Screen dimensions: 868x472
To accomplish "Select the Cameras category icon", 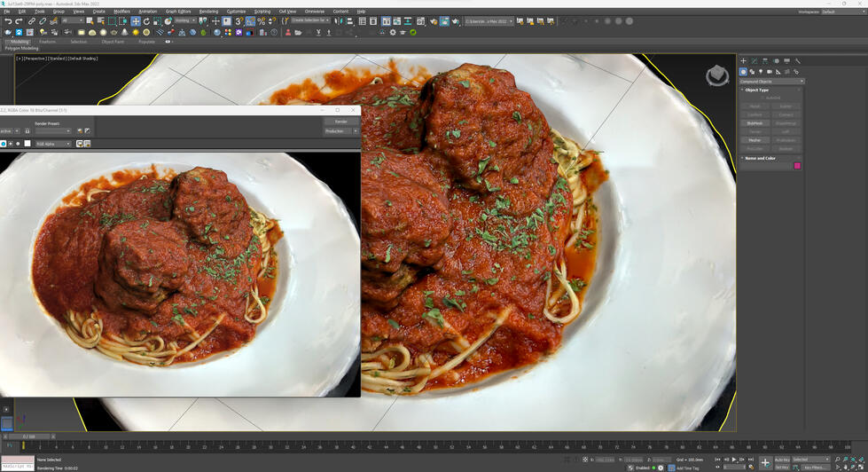I will 770,72.
